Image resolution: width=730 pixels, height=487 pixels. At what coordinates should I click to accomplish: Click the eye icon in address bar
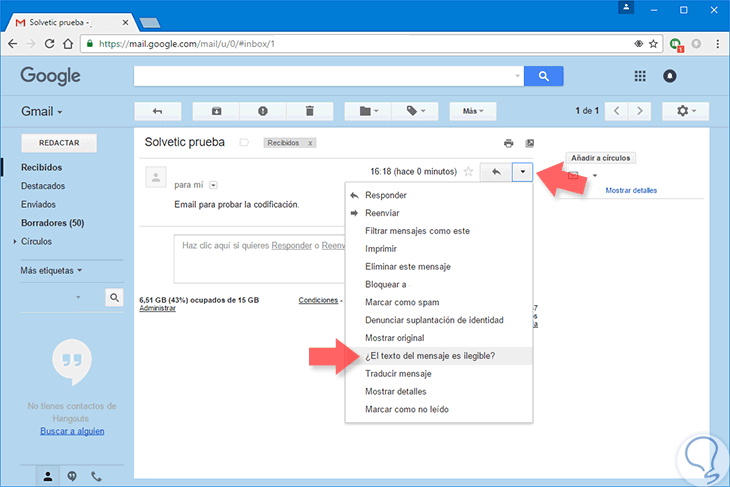tap(638, 44)
